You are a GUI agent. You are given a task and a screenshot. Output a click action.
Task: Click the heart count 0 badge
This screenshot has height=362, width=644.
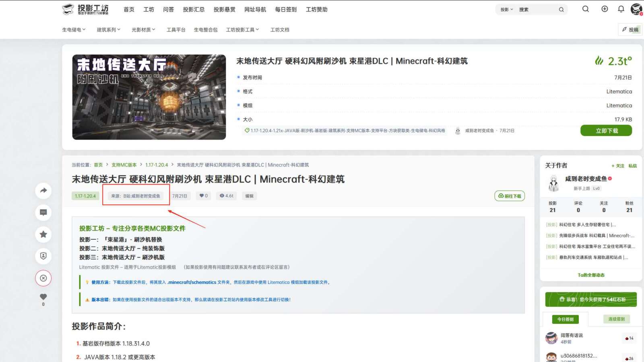pos(204,196)
